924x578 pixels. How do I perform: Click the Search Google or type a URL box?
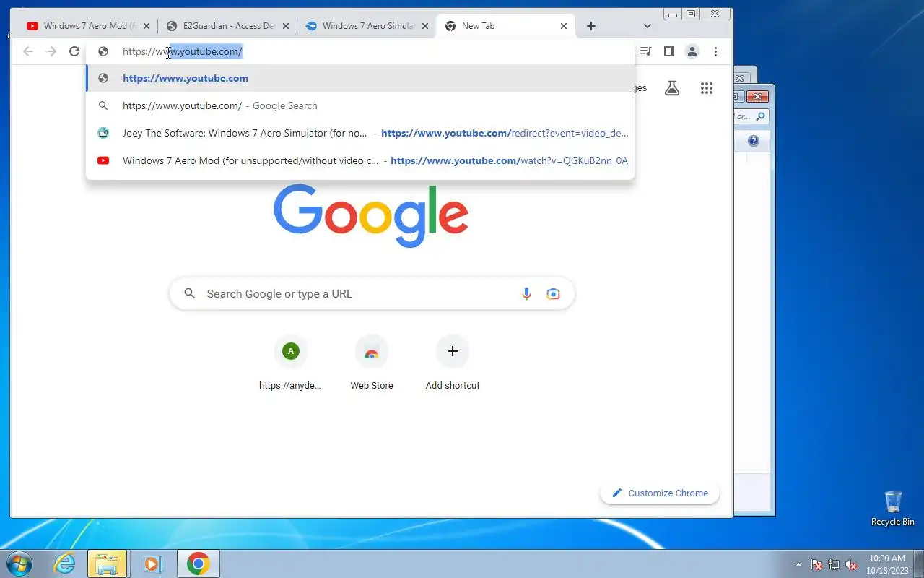point(372,293)
